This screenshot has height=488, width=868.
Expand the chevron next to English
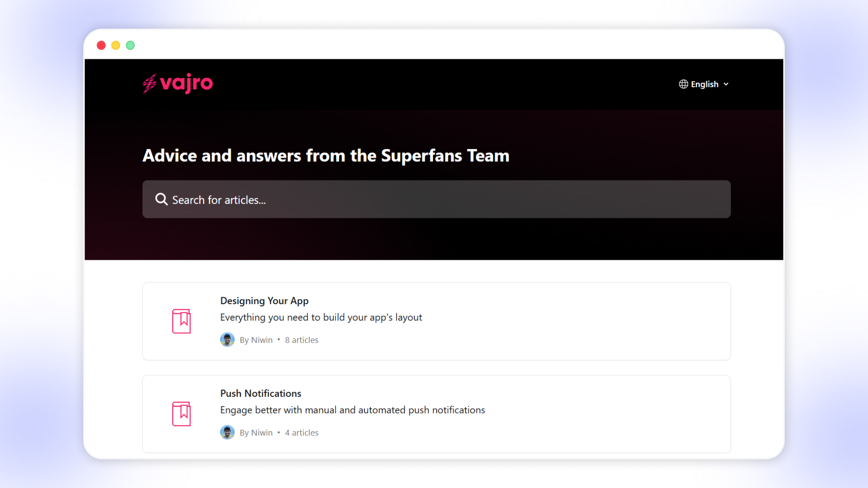point(726,84)
